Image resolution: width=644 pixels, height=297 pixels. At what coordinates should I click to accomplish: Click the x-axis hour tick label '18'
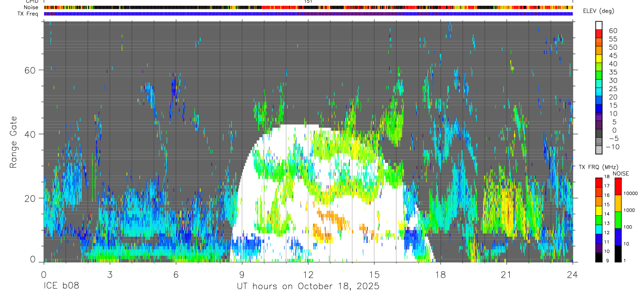440,274
